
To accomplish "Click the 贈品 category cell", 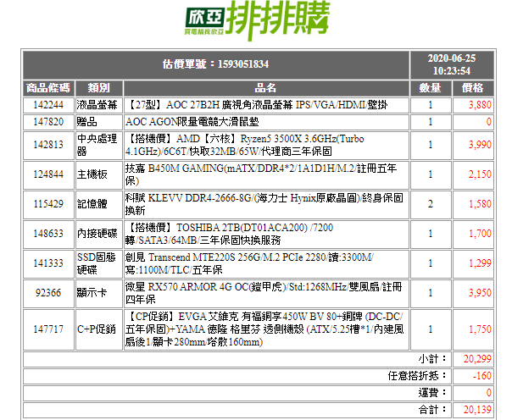I will tap(99, 122).
